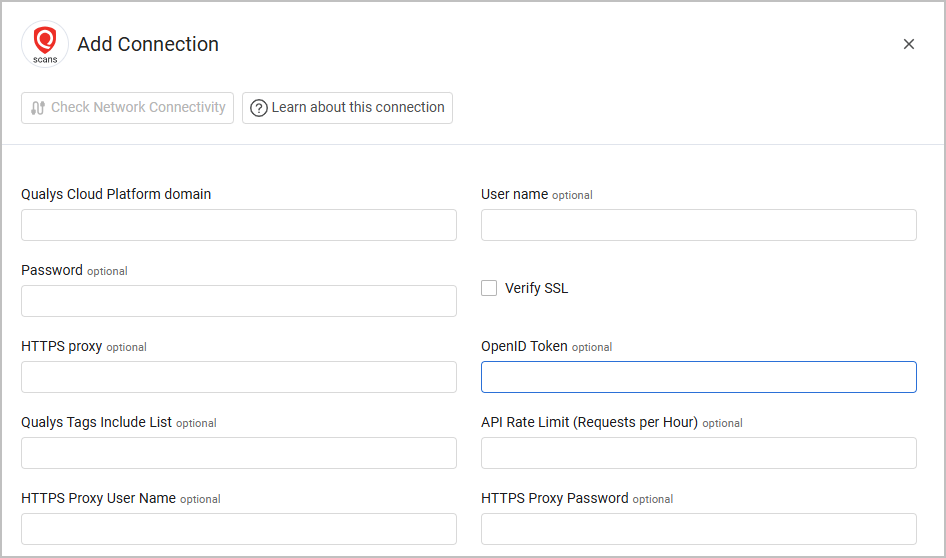
Task: Select the API Rate Limit input
Action: [698, 453]
